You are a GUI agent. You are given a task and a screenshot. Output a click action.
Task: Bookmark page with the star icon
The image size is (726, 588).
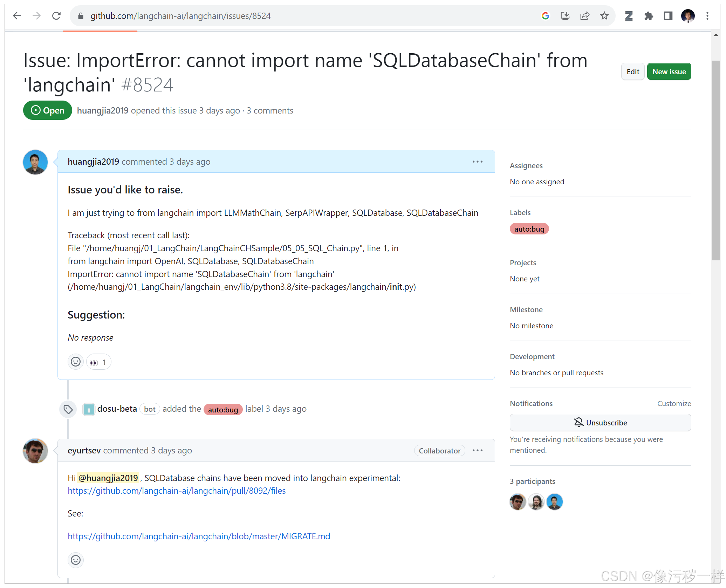pos(604,16)
